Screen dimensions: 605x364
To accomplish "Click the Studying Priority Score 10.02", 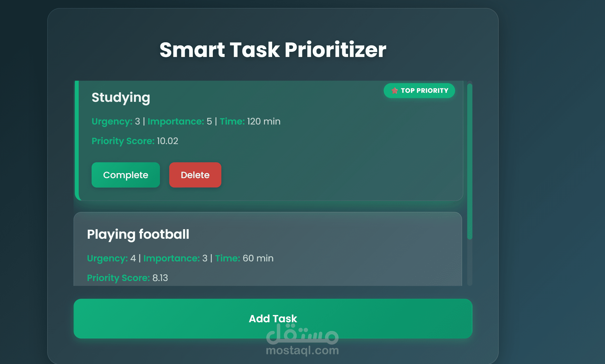I will [167, 141].
